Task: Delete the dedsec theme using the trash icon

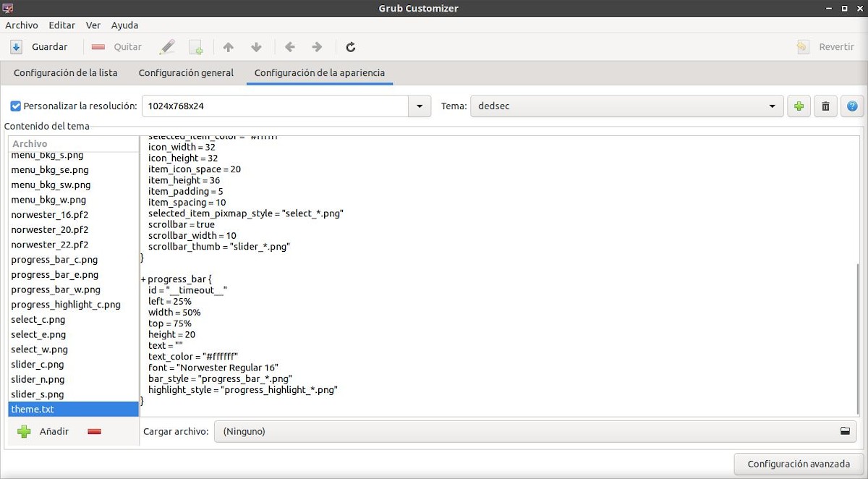Action: click(x=825, y=106)
